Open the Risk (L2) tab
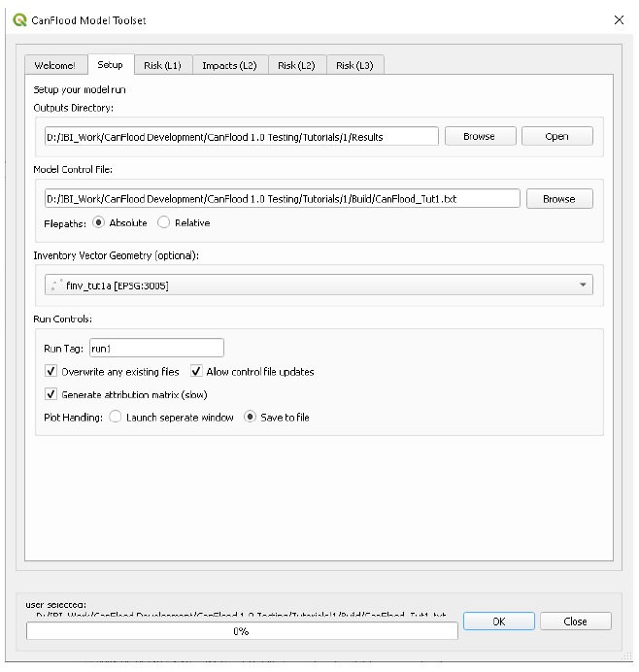The width and height of the screenshot is (639, 672). pos(296,65)
